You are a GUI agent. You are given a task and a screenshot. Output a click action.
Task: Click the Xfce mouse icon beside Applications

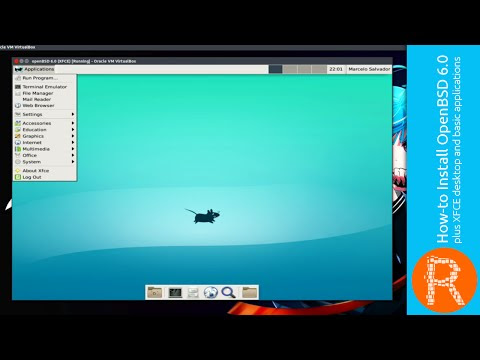(x=19, y=69)
